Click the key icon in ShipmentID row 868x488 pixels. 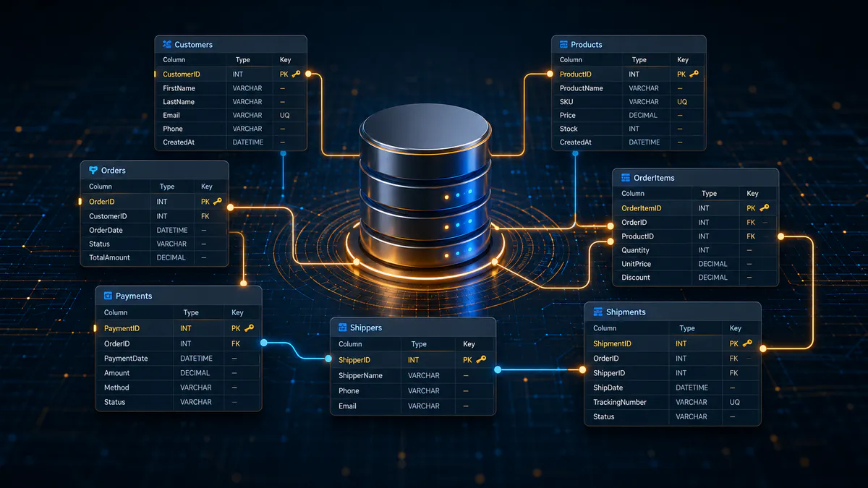tap(747, 343)
